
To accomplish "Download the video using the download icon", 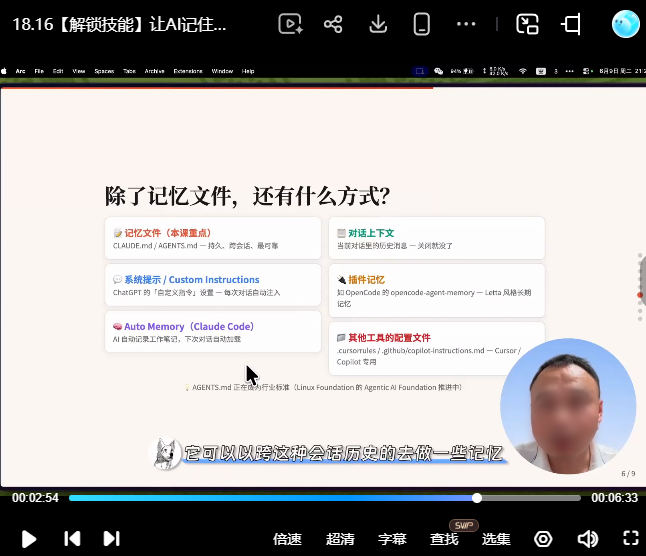I will [378, 24].
